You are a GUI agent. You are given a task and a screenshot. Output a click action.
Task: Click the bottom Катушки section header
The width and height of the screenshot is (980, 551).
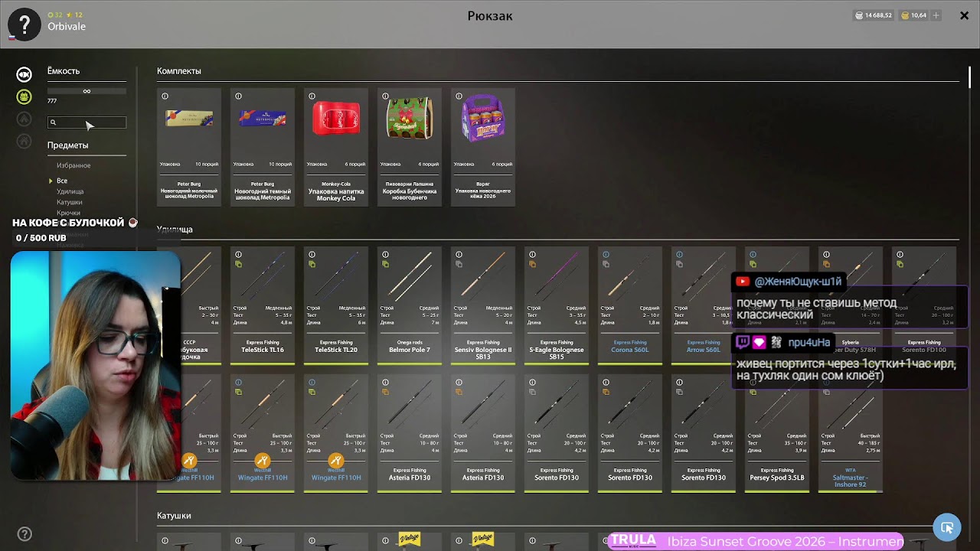(174, 516)
